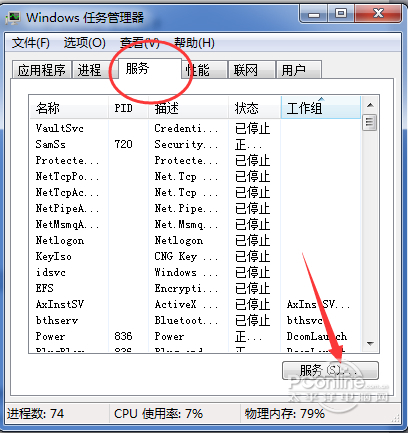The image size is (408, 433).
Task: Select the AxInstSV service name
Action: coord(60,304)
